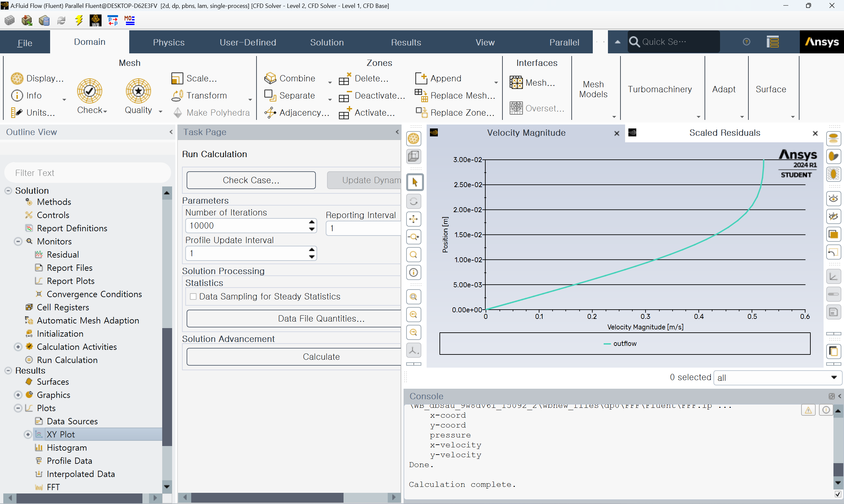Toggle the checkbox at console bottom right
844x504 pixels.
[838, 494]
